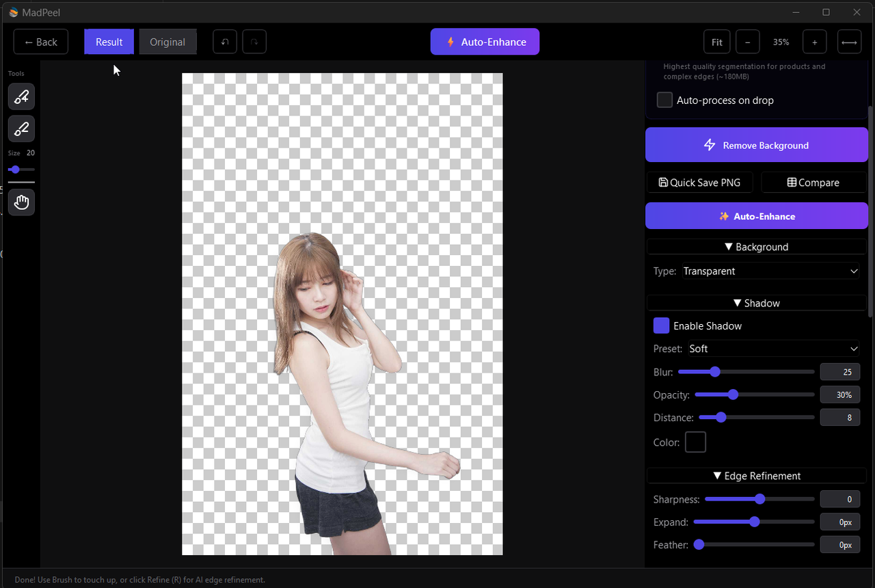Click the redo arrow button

254,42
